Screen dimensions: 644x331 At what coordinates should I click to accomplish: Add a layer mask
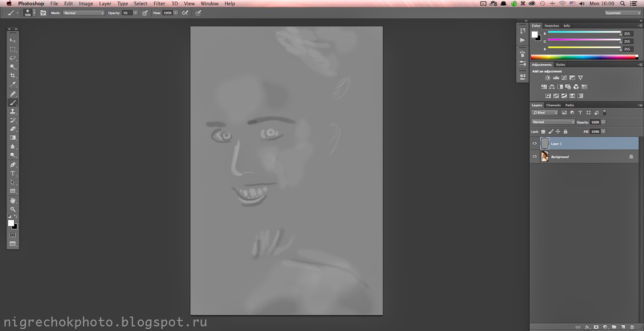596,327
